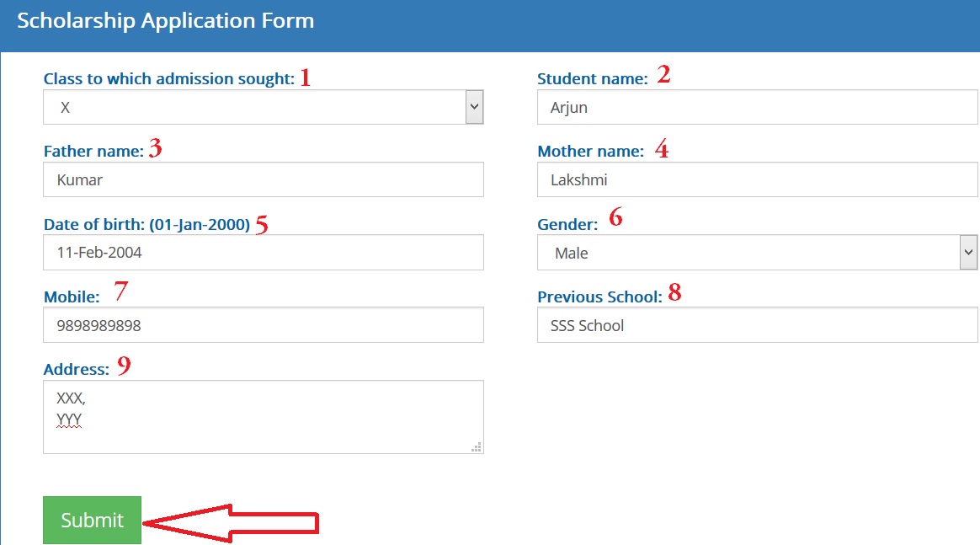
Task: Grab the Address textarea resize handle
Action: coord(477,447)
